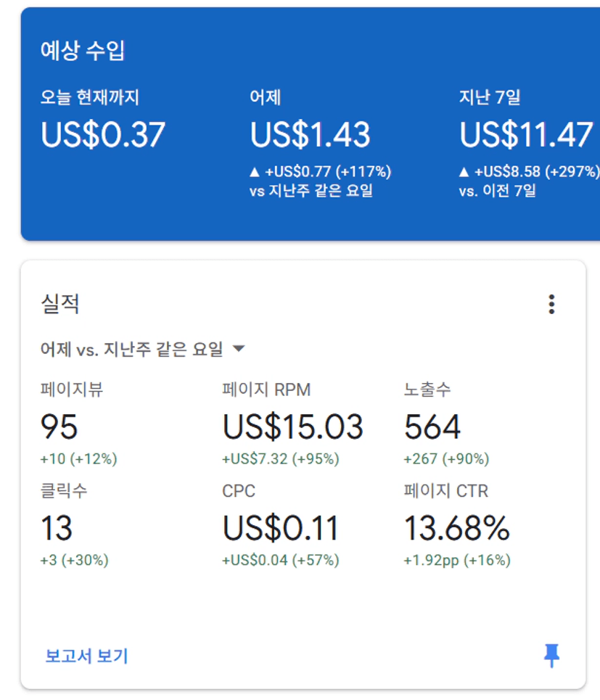Click the 페이지뷰 value 95
Image resolution: width=600 pixels, height=700 pixels.
click(59, 427)
